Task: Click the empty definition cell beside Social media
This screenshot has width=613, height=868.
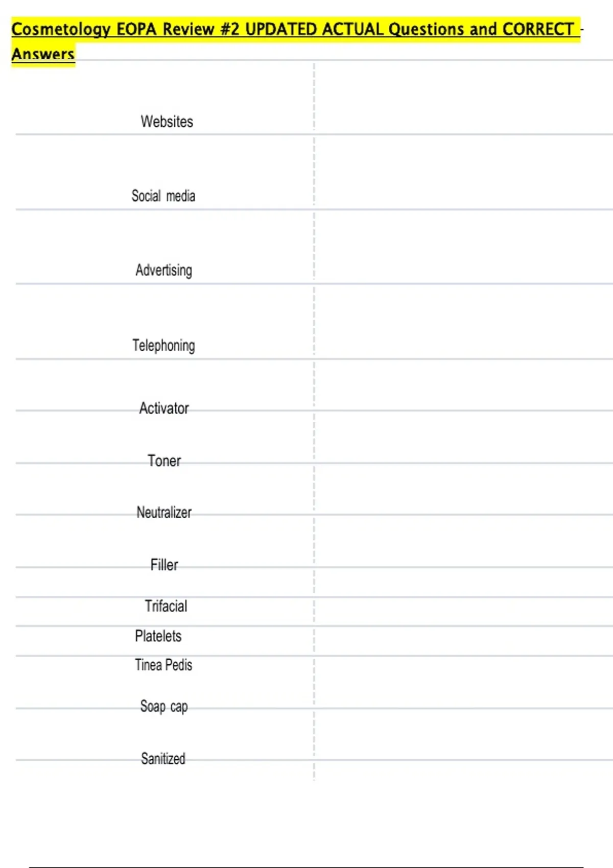Action: [462, 173]
